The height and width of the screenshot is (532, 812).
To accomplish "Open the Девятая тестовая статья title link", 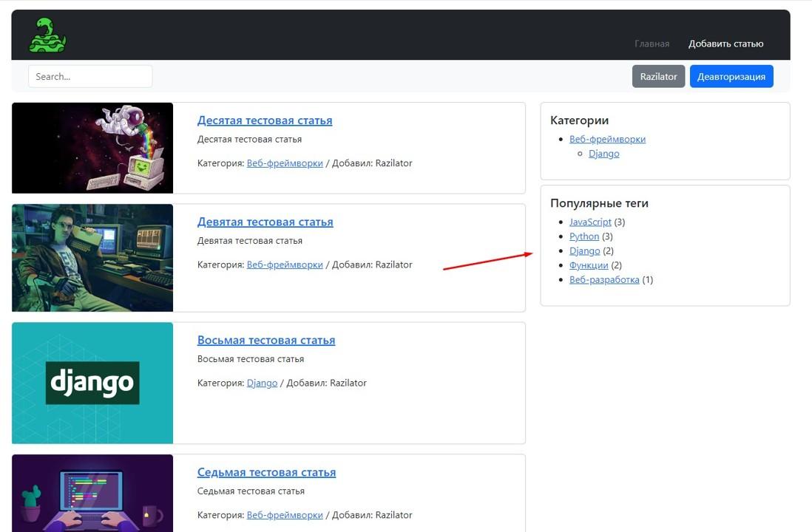I will pos(265,222).
